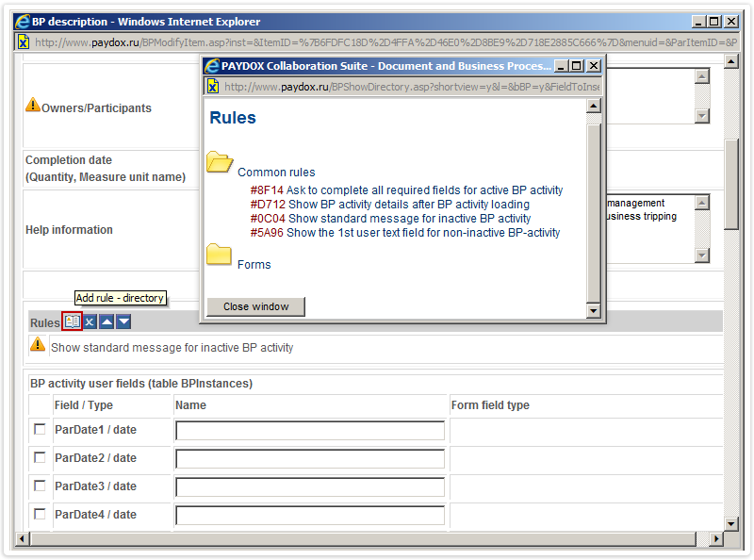Maximize the PAYDOX Collaboration Suite popup
The image size is (754, 560).
577,65
